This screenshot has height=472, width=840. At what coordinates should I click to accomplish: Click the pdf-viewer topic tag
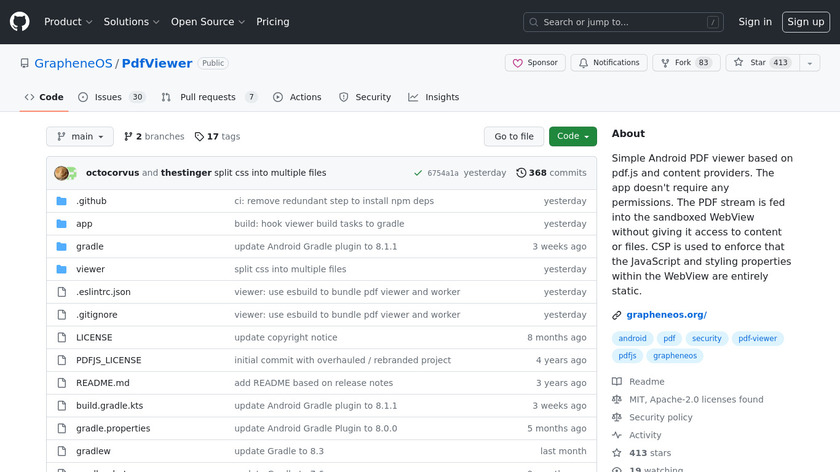click(758, 339)
